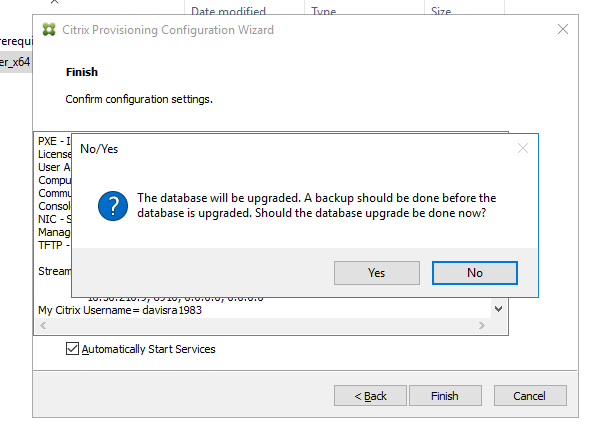
Task: Click Size column header in Explorer
Action: pyautogui.click(x=441, y=11)
